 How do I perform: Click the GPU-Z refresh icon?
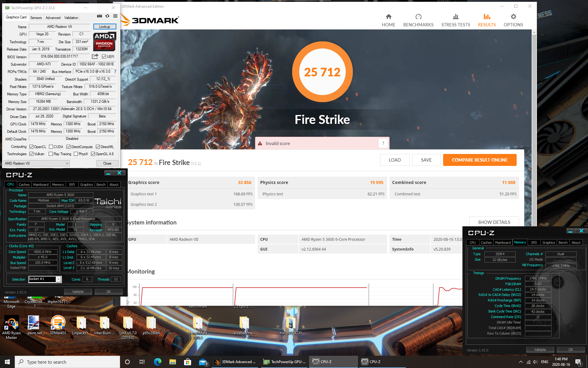107,16
